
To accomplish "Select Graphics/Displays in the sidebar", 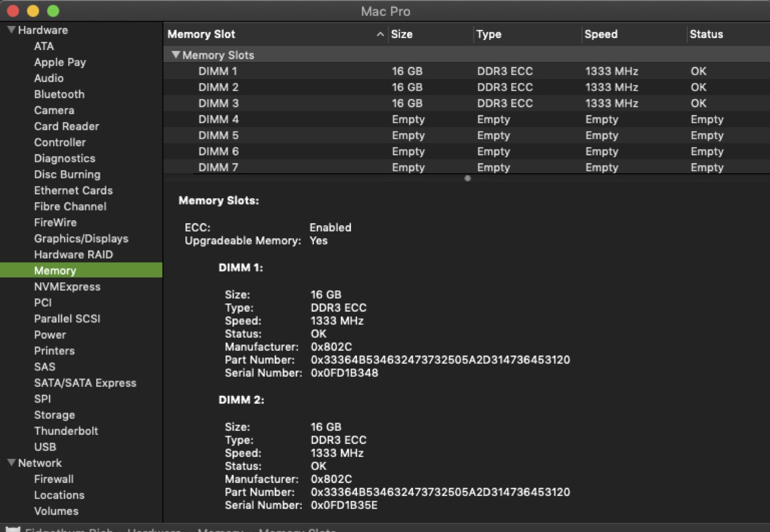I will pyautogui.click(x=81, y=239).
